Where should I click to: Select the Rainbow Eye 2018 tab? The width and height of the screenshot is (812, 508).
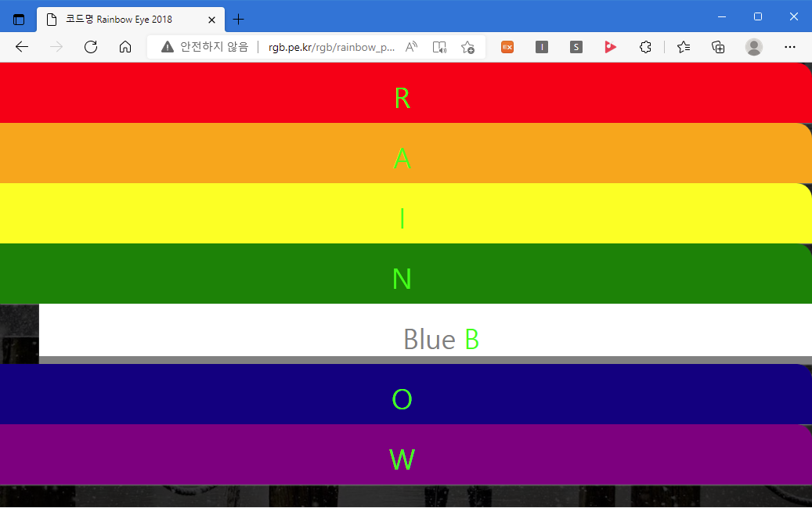pos(125,20)
